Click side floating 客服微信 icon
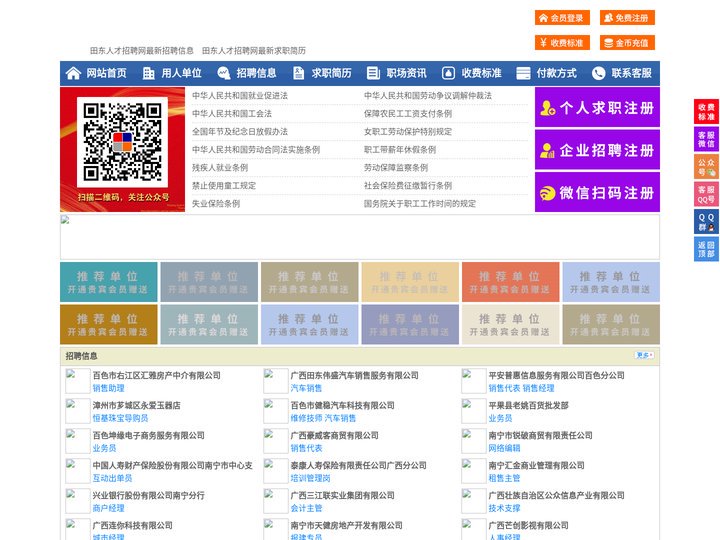The width and height of the screenshot is (720, 540). click(706, 139)
